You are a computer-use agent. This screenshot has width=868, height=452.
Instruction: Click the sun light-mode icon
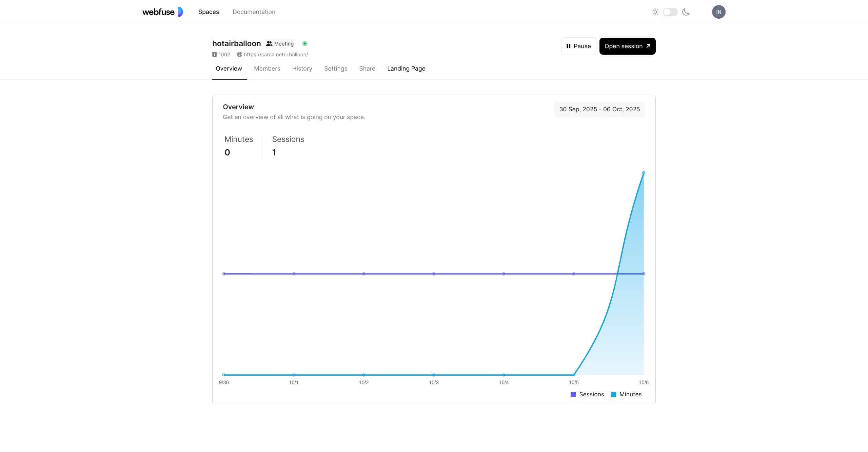[x=655, y=12]
